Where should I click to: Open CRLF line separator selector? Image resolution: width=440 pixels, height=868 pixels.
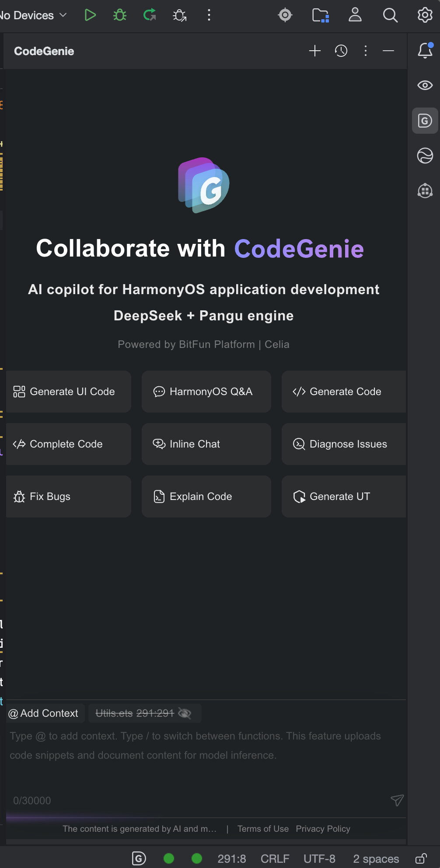pyautogui.click(x=275, y=859)
